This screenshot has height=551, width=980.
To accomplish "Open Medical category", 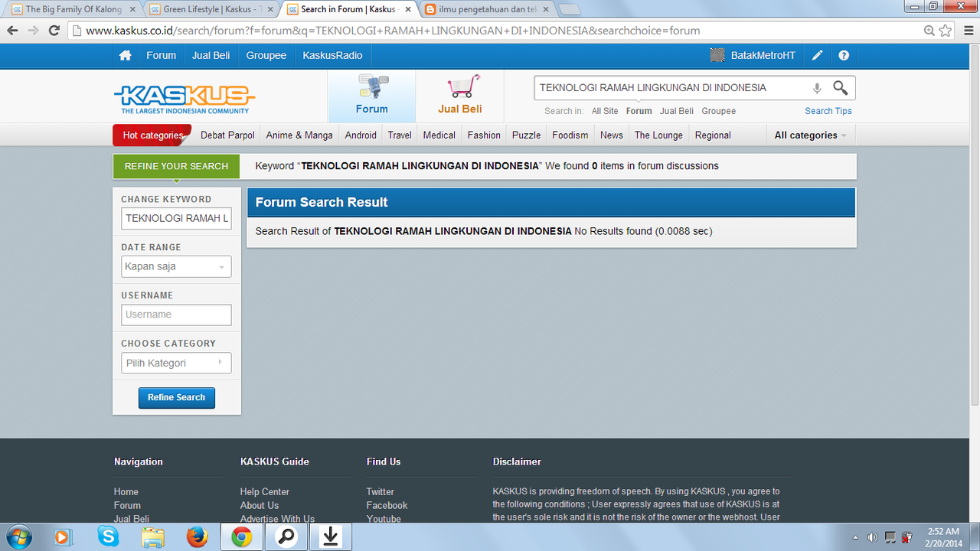I will 439,135.
